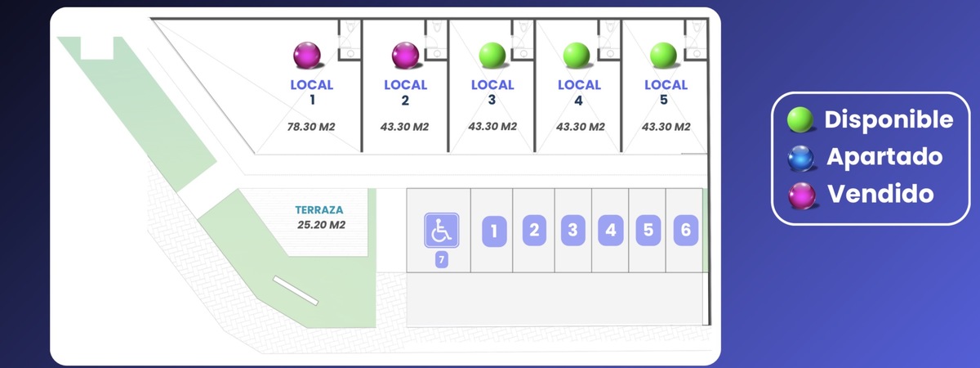This screenshot has height=368, width=980.
Task: Select the blue Apartado legend sphere
Action: pos(800,158)
